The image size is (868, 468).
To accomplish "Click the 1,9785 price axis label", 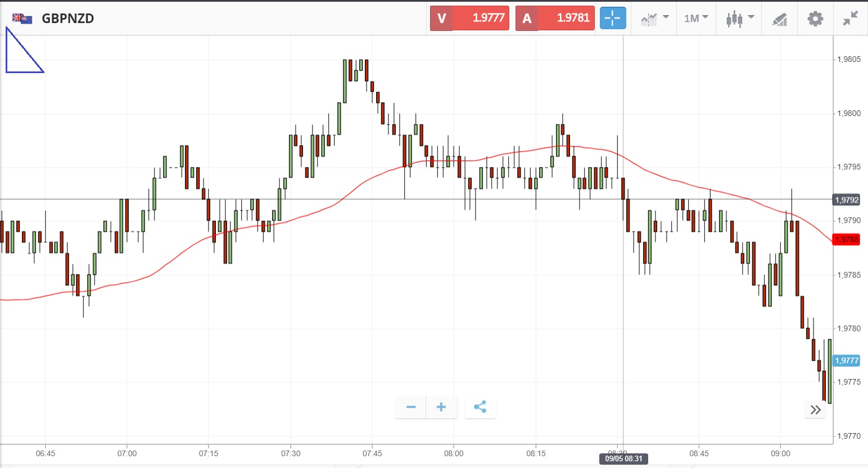I will [849, 275].
